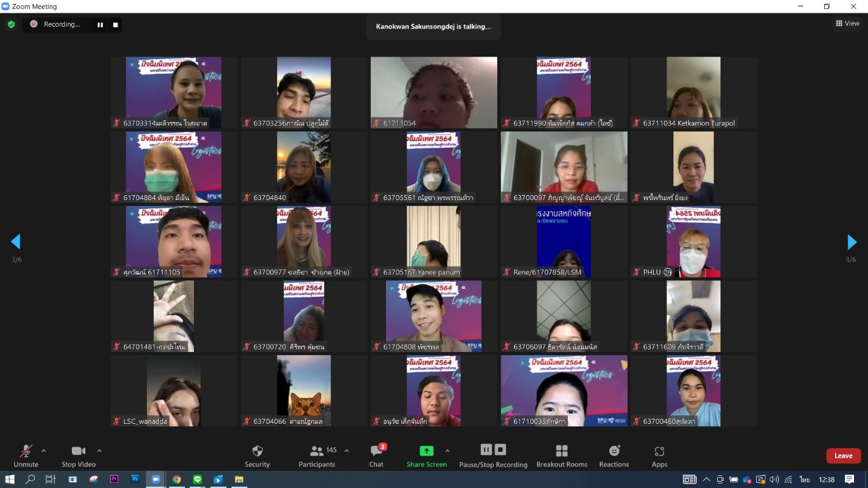The image size is (868, 488).
Task: Click the 12:38 taskbar clock
Action: point(827,479)
